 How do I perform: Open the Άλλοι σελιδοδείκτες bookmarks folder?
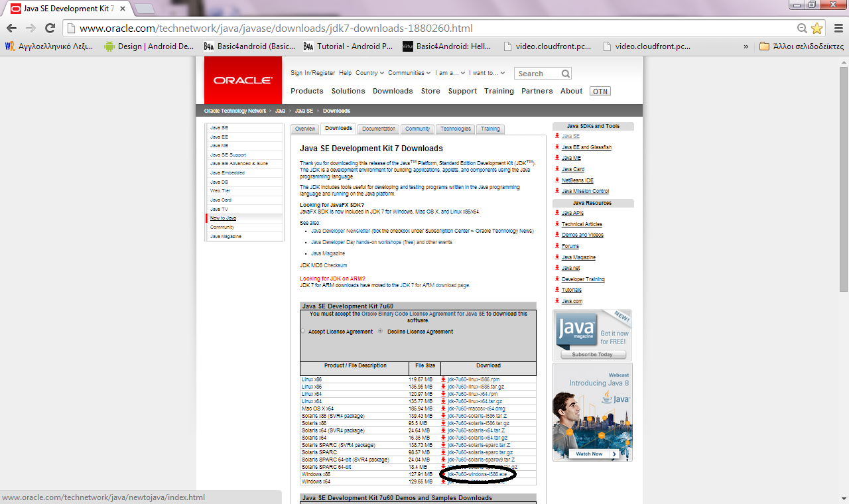[801, 46]
